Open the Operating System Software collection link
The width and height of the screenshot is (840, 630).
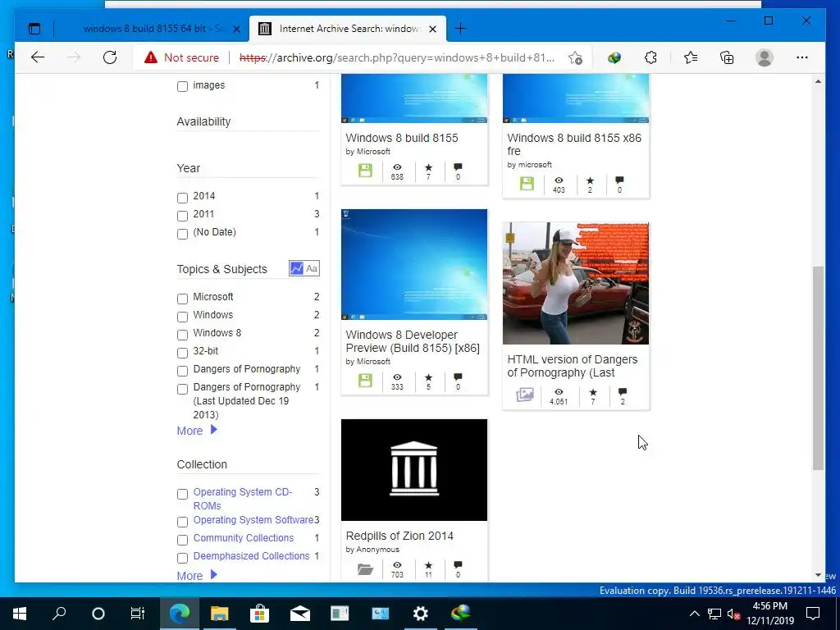(253, 519)
